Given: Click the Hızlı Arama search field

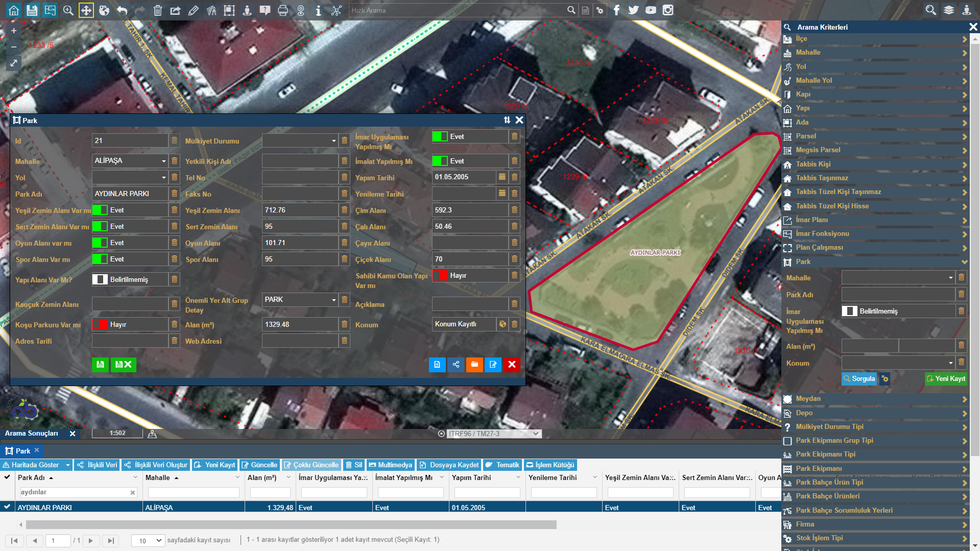Looking at the screenshot, I should (x=457, y=10).
